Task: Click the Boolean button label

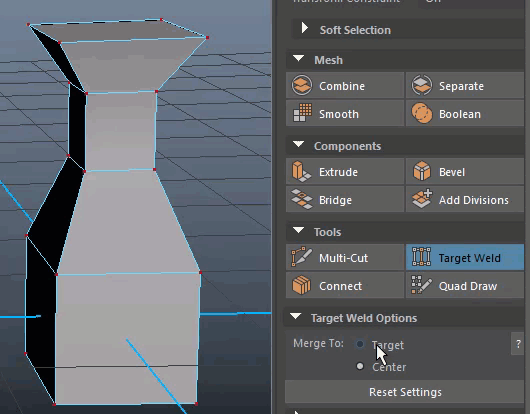Action: 460,114
